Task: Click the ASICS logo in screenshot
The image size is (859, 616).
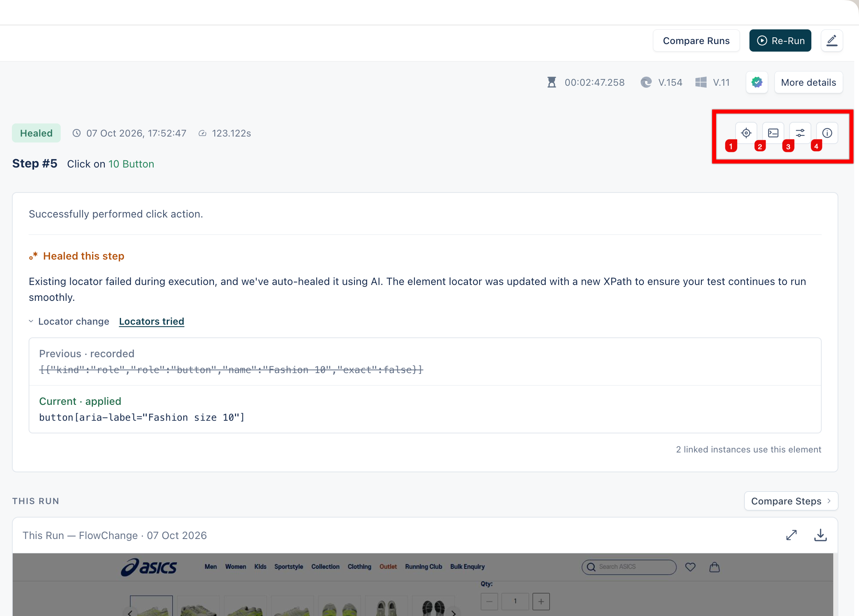Action: click(x=149, y=567)
